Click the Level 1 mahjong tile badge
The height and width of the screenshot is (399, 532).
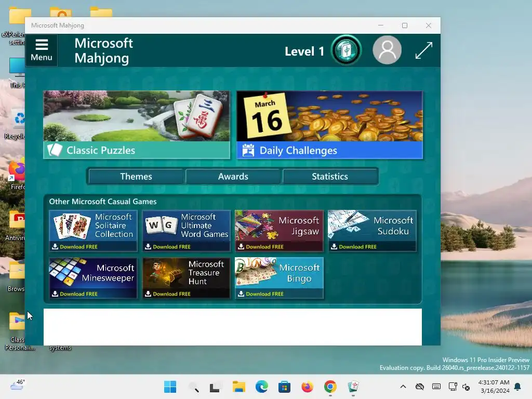coord(346,50)
